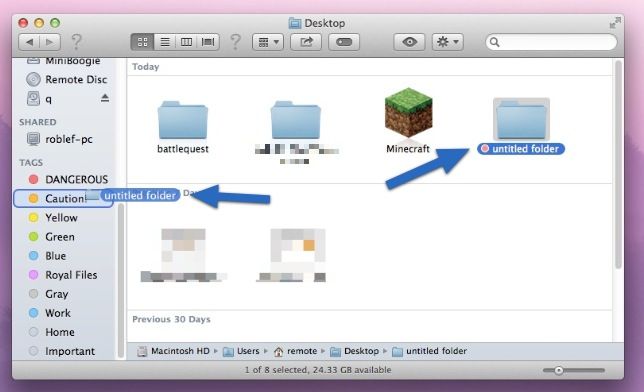Image resolution: width=644 pixels, height=392 pixels.
Task: Click the Desktop window title
Action: click(317, 23)
